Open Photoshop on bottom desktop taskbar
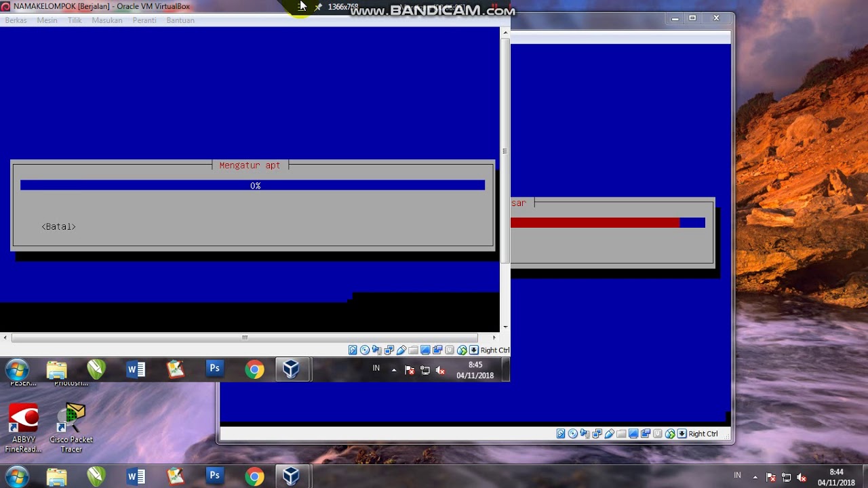868x488 pixels. click(x=215, y=476)
